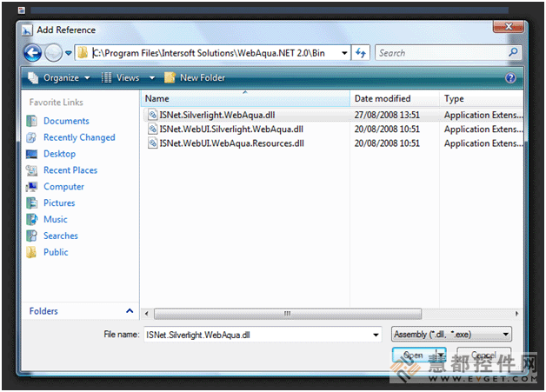The width and height of the screenshot is (546, 392).
Task: Click the Open button
Action: click(413, 355)
